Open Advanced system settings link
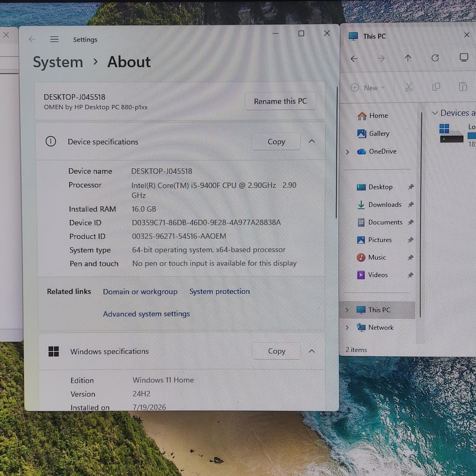This screenshot has height=476, width=476. 146,314
